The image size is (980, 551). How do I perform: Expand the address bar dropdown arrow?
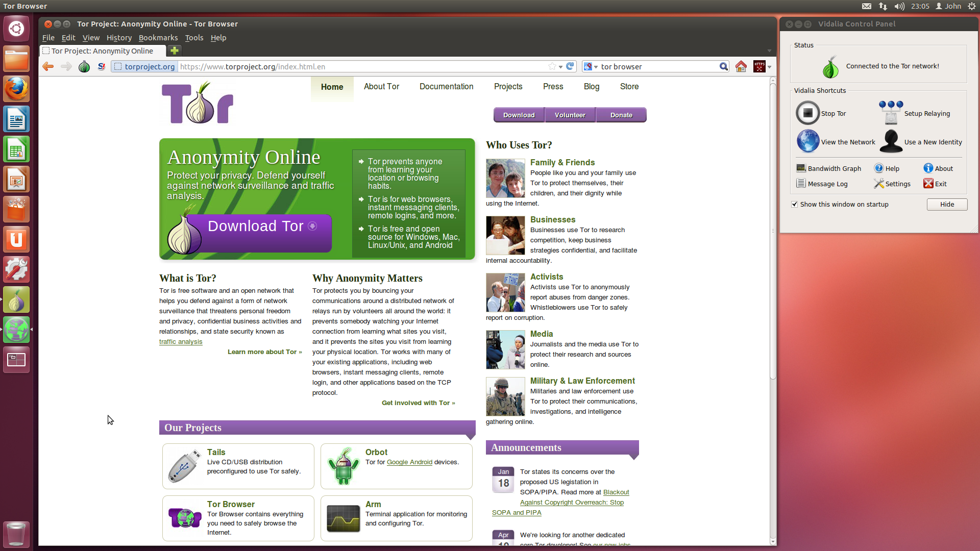pyautogui.click(x=561, y=67)
